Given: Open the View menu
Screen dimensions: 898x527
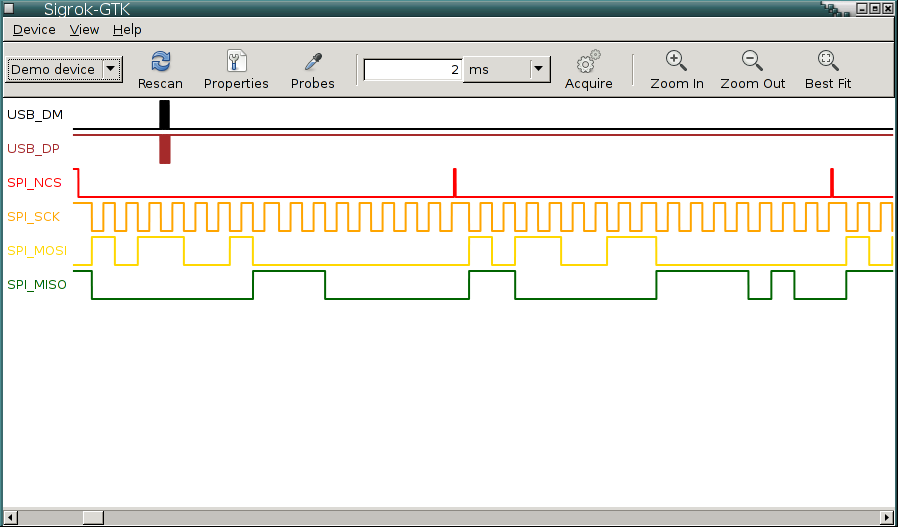Looking at the screenshot, I should coord(84,30).
